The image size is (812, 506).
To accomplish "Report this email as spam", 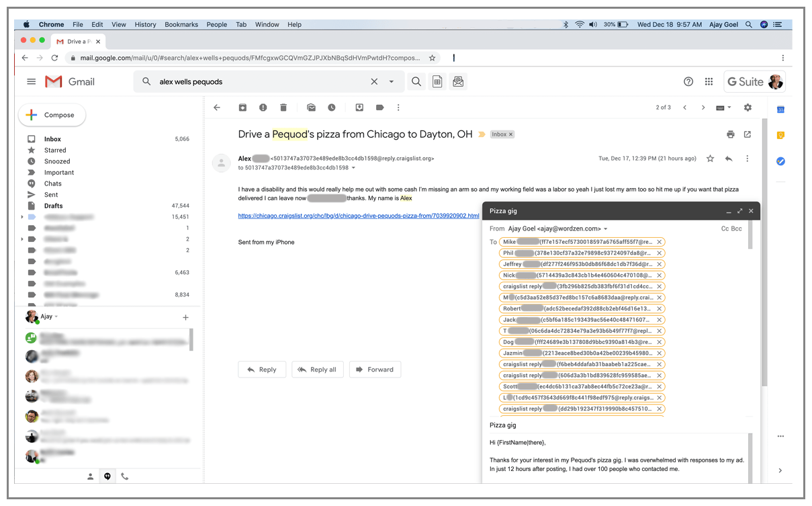I will 263,108.
